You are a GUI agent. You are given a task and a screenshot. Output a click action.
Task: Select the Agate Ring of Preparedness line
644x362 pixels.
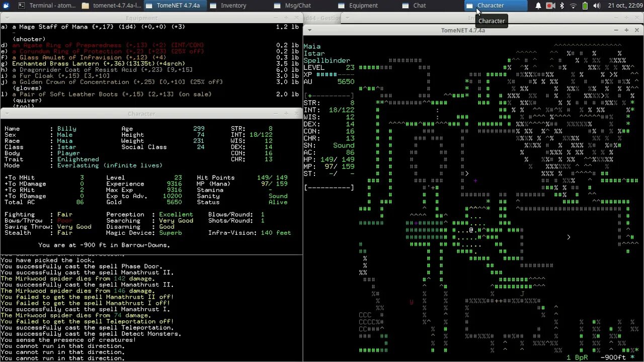151,45
